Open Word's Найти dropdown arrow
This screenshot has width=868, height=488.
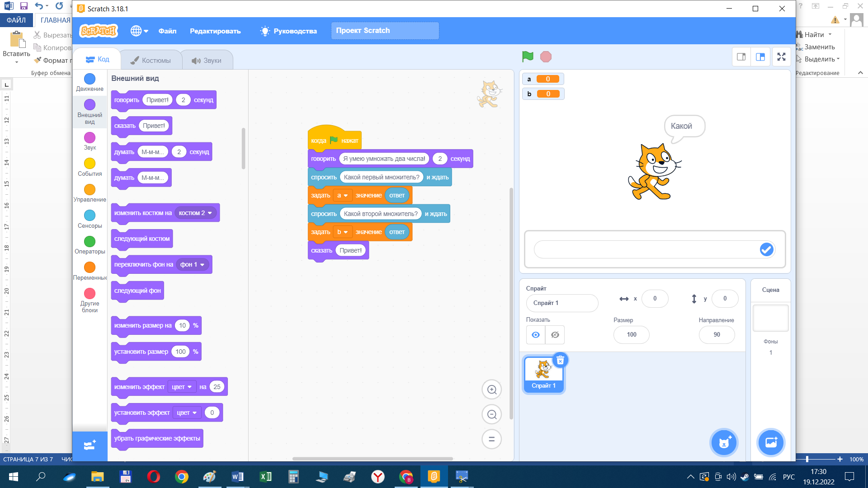(x=830, y=34)
